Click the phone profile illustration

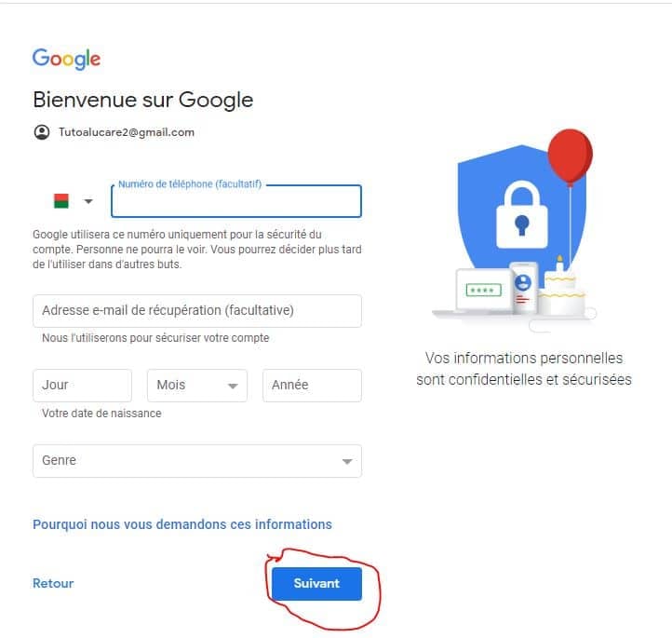(x=522, y=288)
